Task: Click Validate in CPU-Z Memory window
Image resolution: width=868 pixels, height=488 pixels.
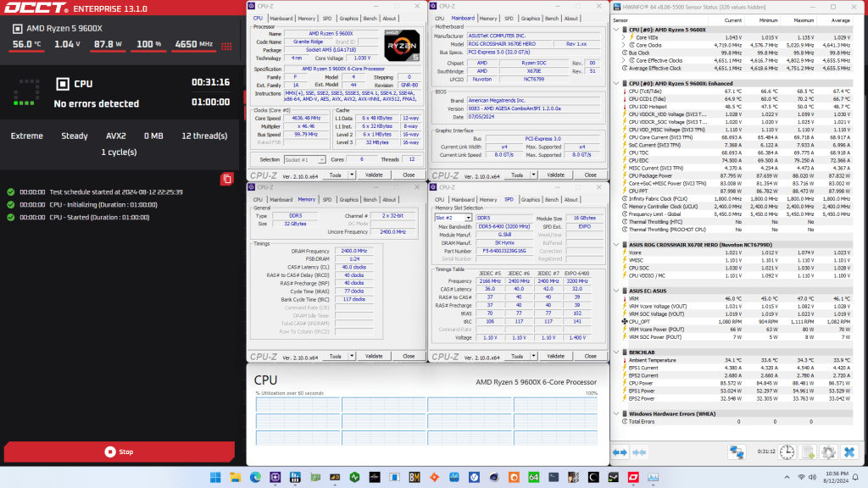Action: pyautogui.click(x=374, y=357)
